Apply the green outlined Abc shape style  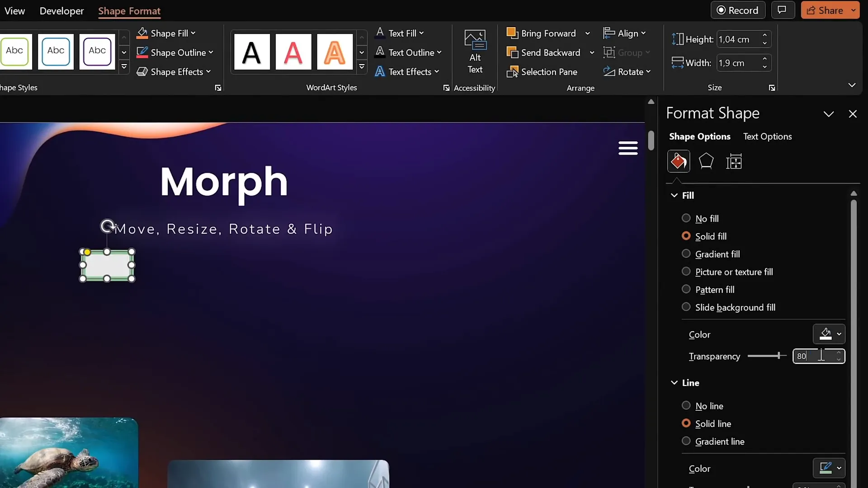15,51
